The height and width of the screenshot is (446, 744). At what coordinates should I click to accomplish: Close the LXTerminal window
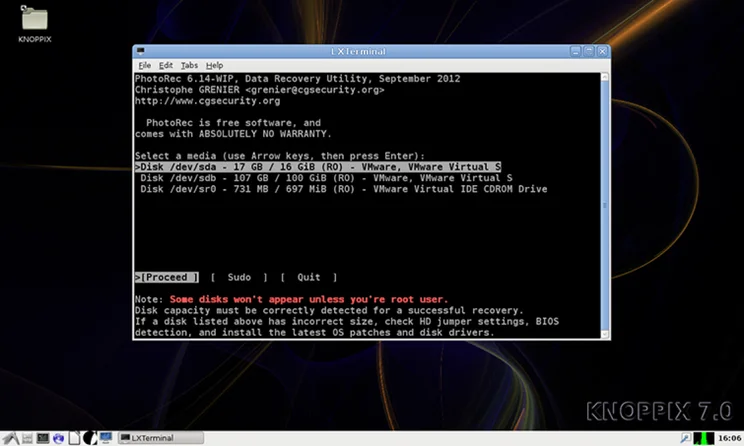coord(602,51)
